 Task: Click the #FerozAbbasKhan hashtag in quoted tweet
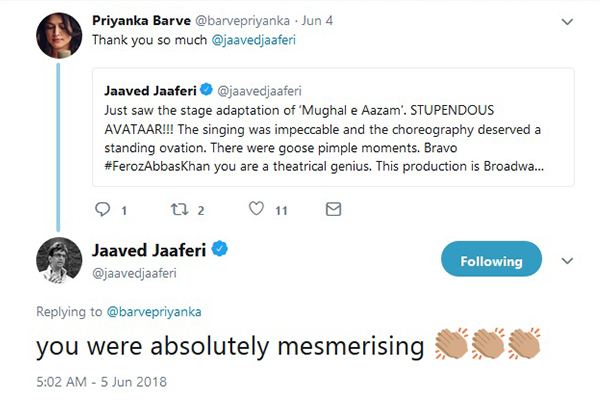coord(157,167)
